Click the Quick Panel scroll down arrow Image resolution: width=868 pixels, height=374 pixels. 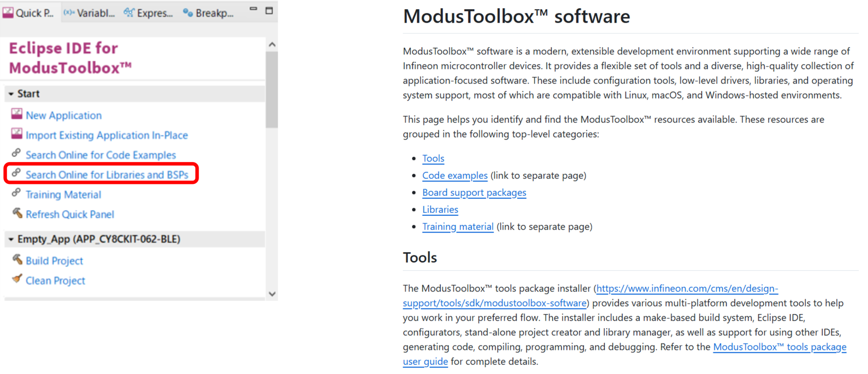tap(272, 293)
